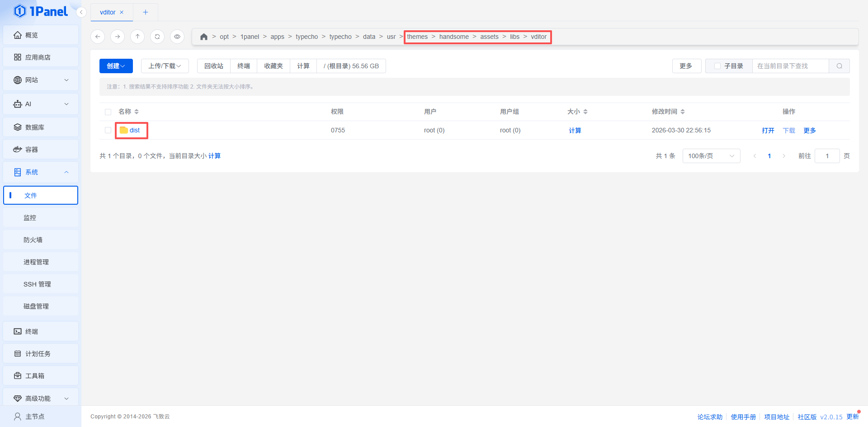Enable the 子目录 subdirectory checkbox
Viewport: 868px width, 427px height.
tap(717, 66)
